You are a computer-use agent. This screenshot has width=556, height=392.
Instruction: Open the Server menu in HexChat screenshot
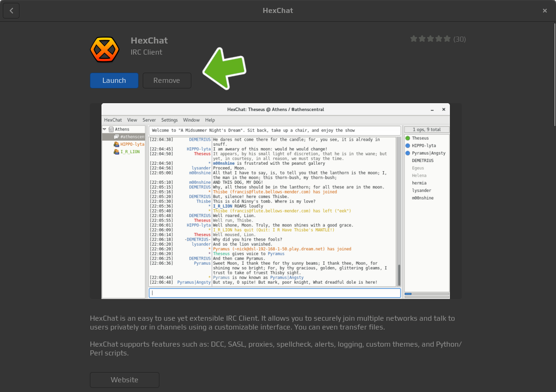tap(149, 120)
